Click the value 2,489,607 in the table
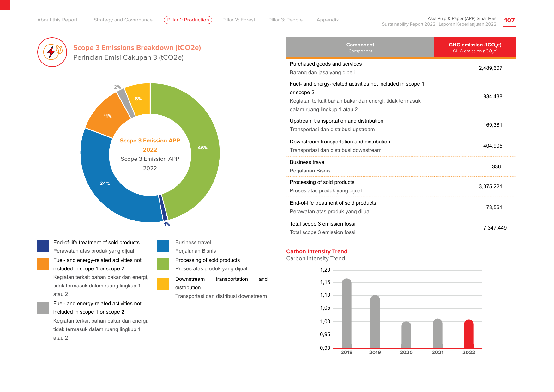This screenshot has height=392, width=554. click(x=491, y=68)
